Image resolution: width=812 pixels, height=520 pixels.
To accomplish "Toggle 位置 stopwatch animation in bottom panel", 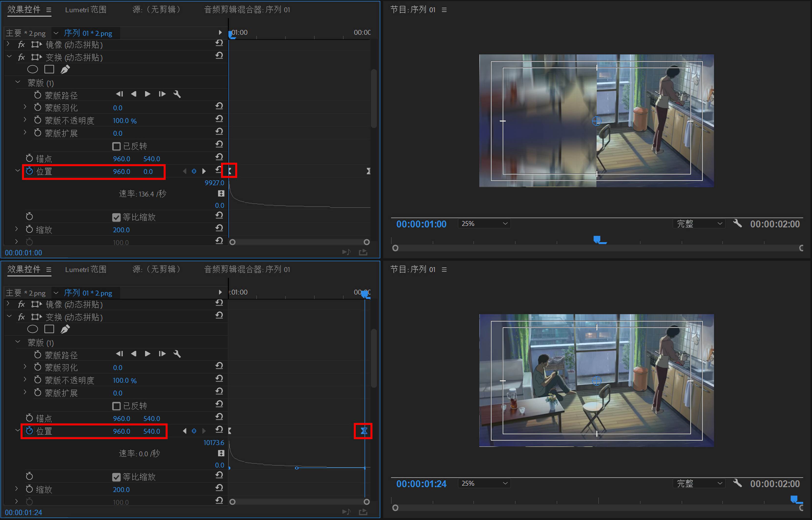I will point(29,431).
